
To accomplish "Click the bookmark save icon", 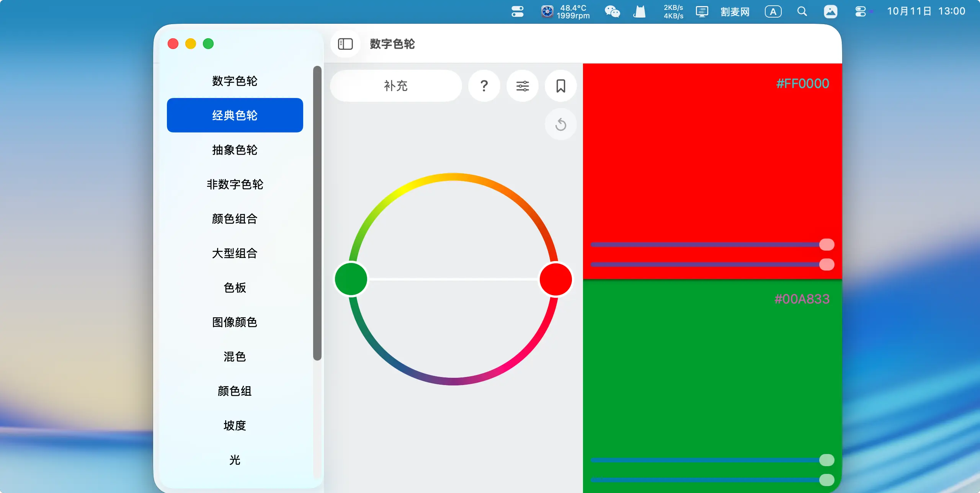I will pyautogui.click(x=560, y=86).
